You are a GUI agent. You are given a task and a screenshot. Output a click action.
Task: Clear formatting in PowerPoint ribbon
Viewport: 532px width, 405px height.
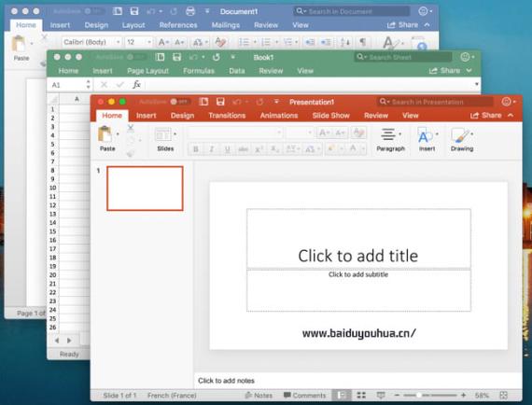358,133
